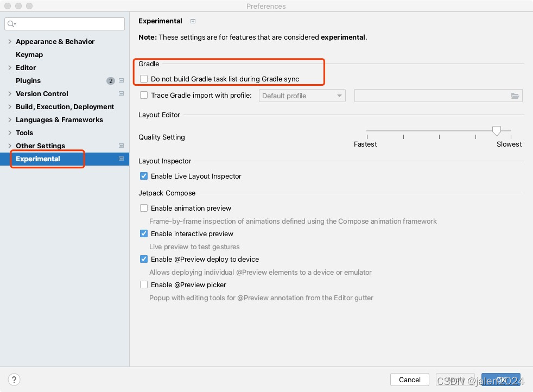Click the Apply button
The image size is (533, 392).
[455, 380]
